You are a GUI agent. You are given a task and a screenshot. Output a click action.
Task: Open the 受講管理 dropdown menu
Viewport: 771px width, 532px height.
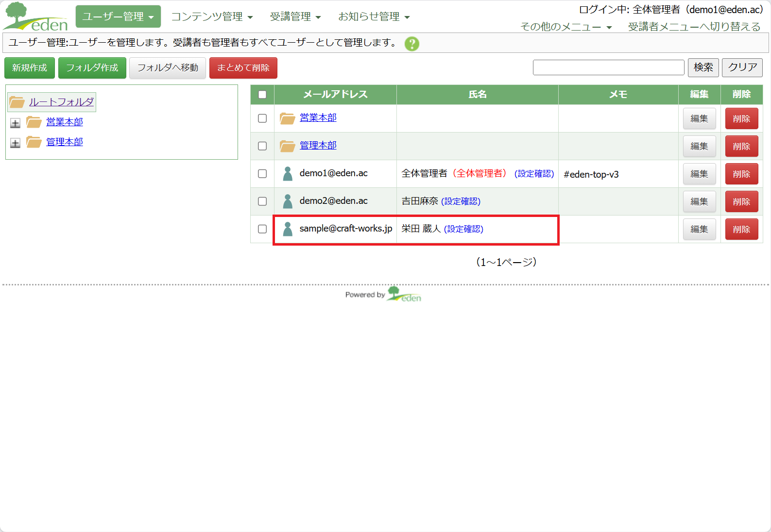tap(295, 17)
